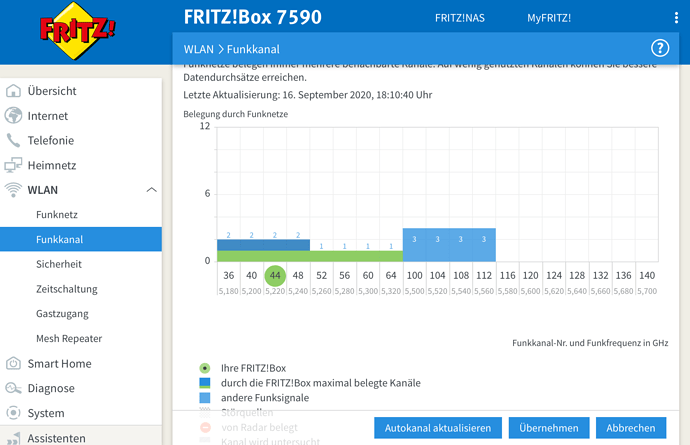Collapse the WLAN menu chevron
This screenshot has height=445, width=690.
151,190
